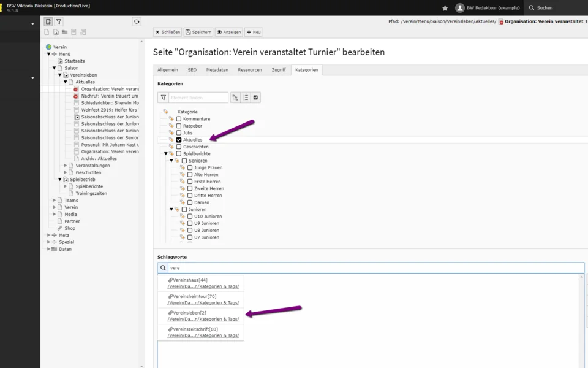Check the Junge Frauen checkbox
Screen dimensions: 588x368
pyautogui.click(x=190, y=168)
